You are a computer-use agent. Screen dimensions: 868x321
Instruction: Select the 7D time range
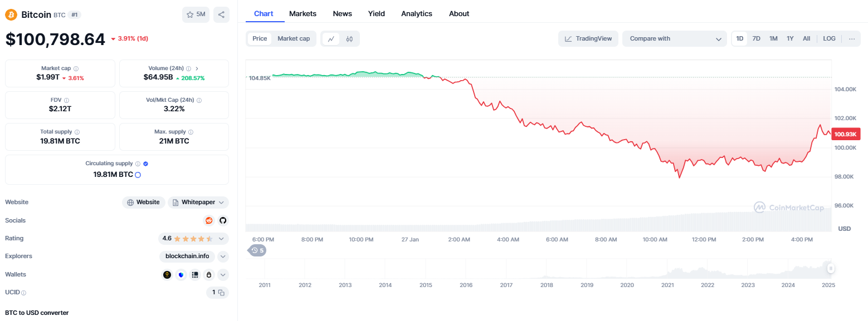point(756,39)
